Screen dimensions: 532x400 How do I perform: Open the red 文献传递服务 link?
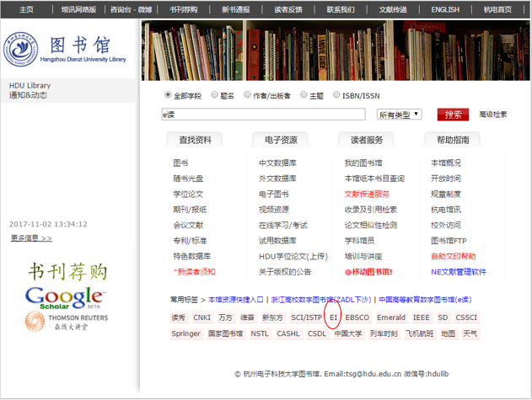pos(367,195)
